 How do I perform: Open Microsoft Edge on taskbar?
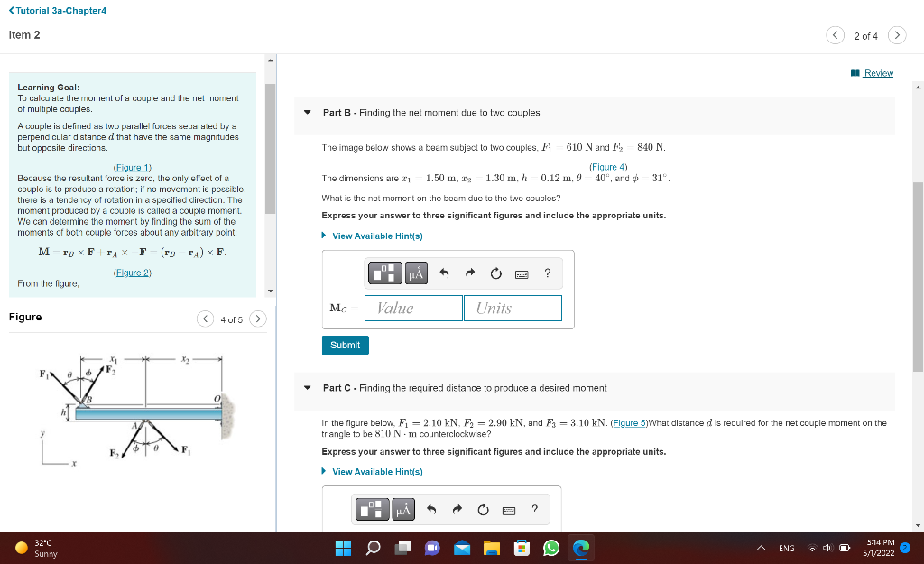pyautogui.click(x=581, y=548)
